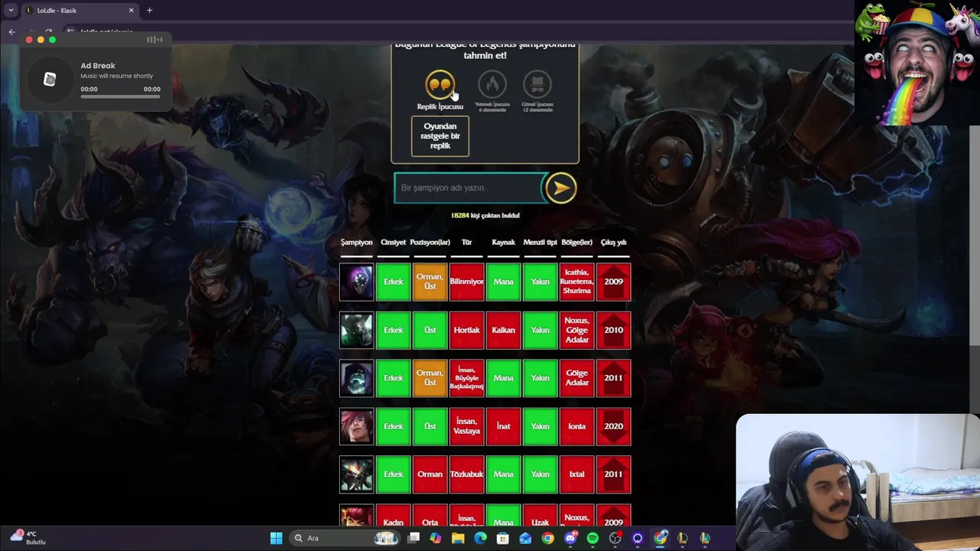Viewport: 980px width, 551px height.
Task: Click the 18284 kişi çoktan buldu text
Action: tap(485, 216)
